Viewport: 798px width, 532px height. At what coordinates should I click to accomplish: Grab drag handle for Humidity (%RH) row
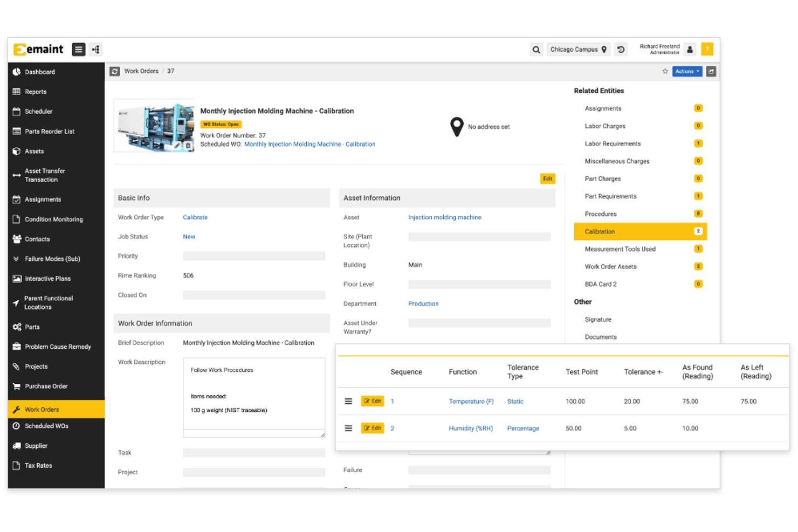(x=348, y=429)
